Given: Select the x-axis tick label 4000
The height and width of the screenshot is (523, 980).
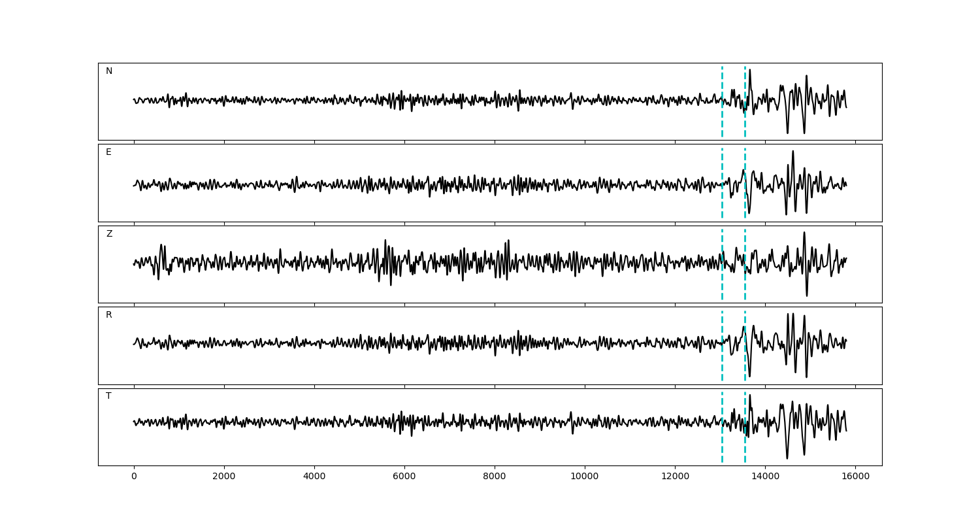Looking at the screenshot, I should point(314,477).
